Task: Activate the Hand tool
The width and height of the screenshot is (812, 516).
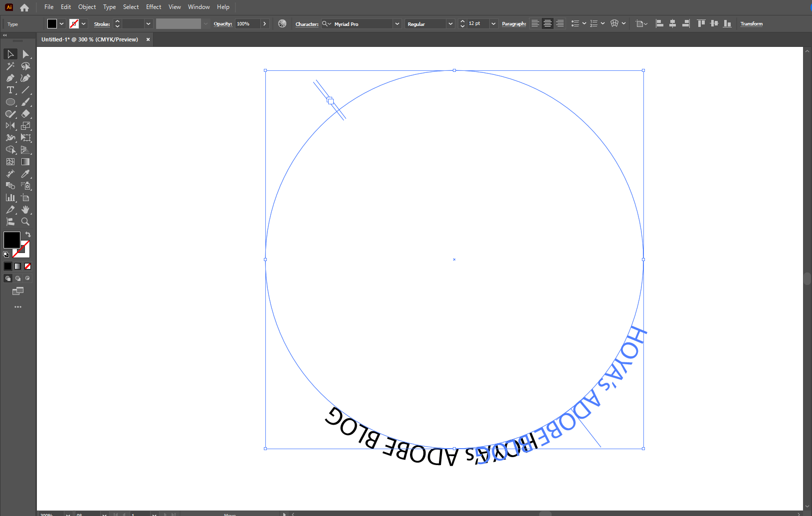Action: (x=25, y=210)
